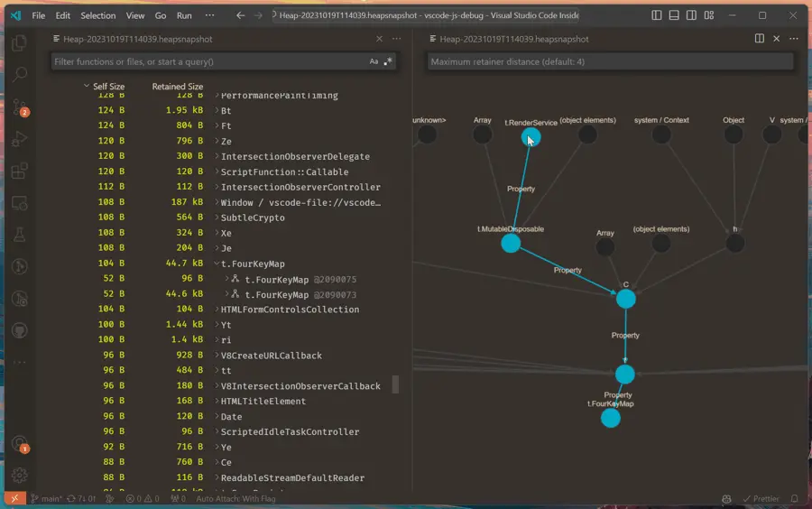Toggle Match Case in the filter box

(x=374, y=61)
